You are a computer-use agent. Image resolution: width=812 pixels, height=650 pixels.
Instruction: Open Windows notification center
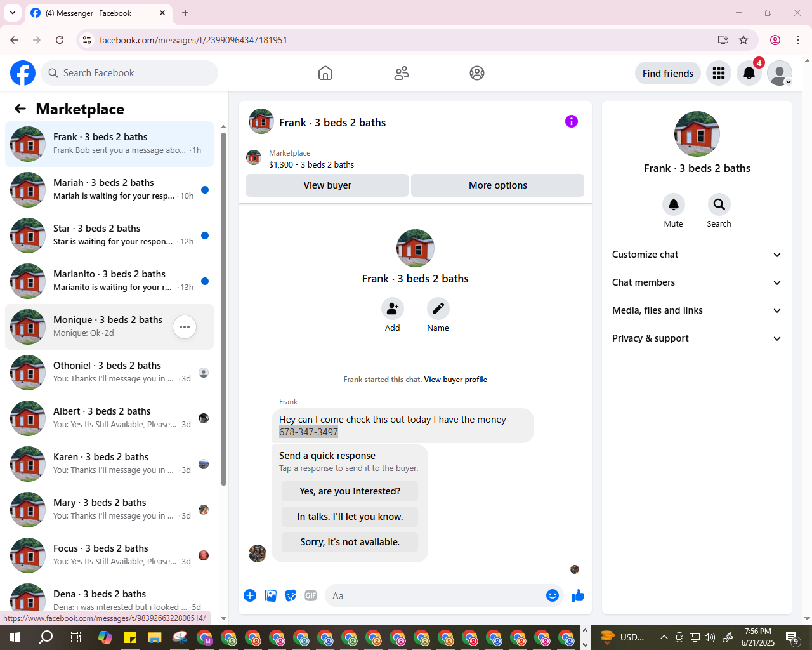[x=792, y=637]
